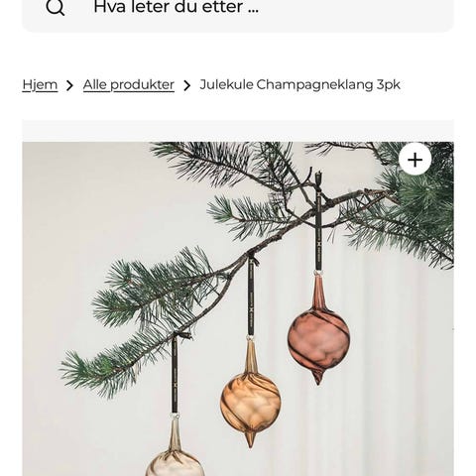Screen dimensions: 476x476
Task: Enlarge the product image with the plus icon
Action: (415, 160)
